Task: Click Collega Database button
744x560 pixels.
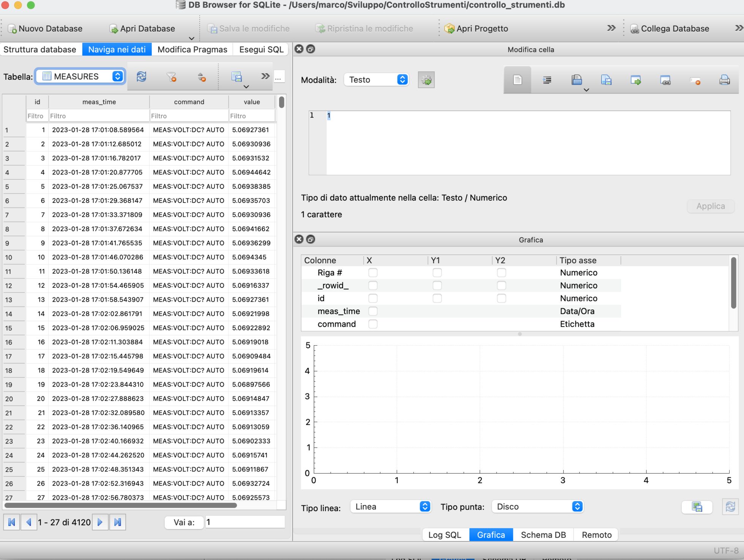Action: 670,28
